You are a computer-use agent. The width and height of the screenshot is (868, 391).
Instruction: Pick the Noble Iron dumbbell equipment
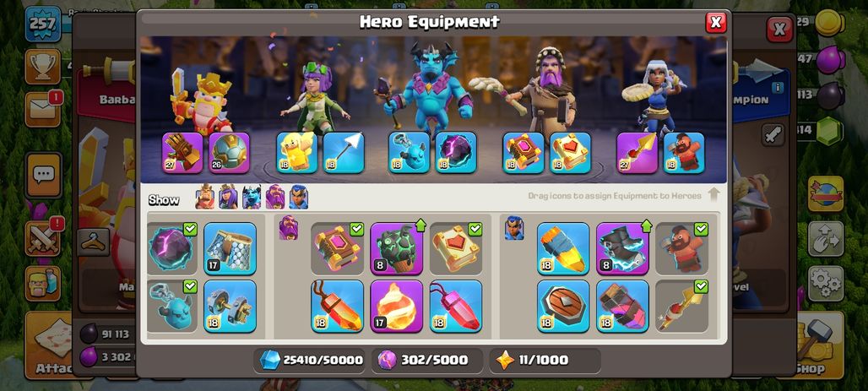pyautogui.click(x=230, y=306)
